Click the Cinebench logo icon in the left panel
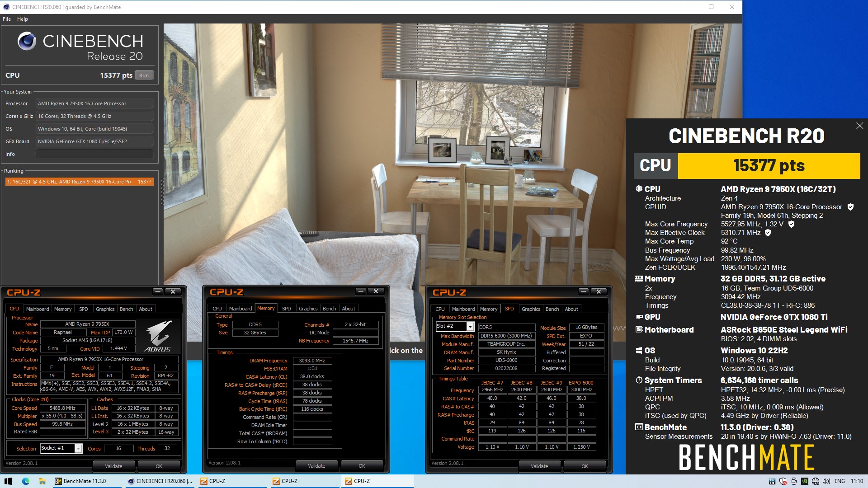This screenshot has width=868, height=488. (27, 41)
